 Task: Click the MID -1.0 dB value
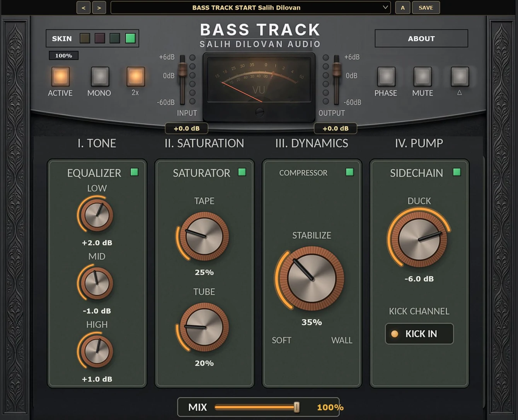point(97,311)
